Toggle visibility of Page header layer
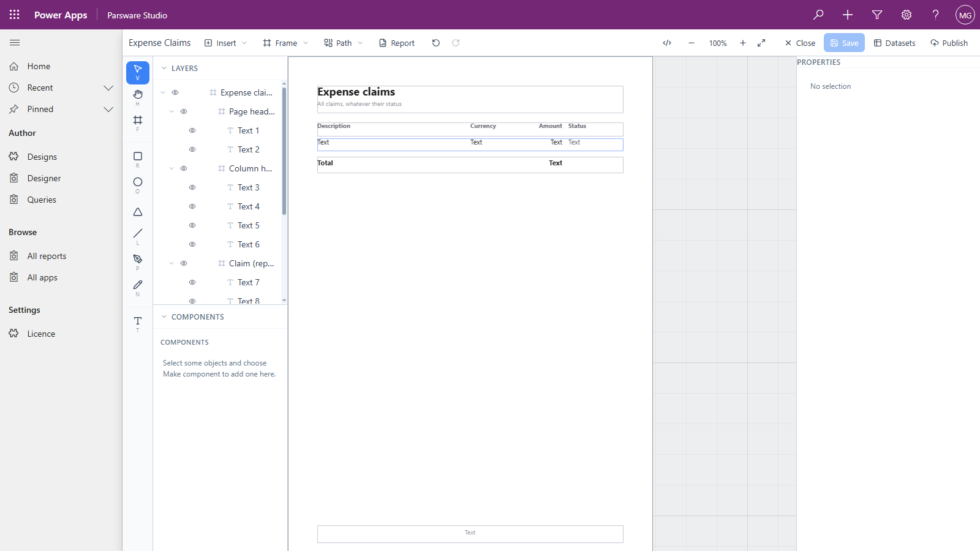The width and height of the screenshot is (980, 551). click(184, 111)
